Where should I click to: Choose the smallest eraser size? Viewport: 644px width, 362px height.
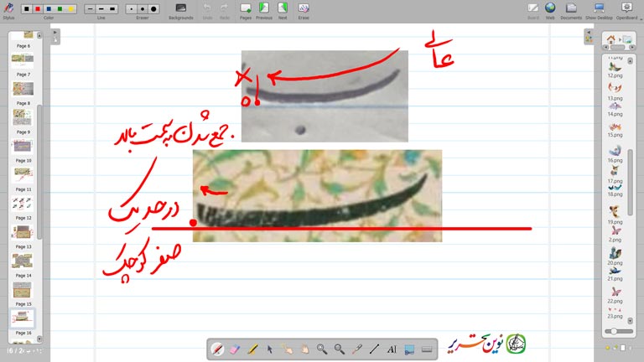click(132, 8)
